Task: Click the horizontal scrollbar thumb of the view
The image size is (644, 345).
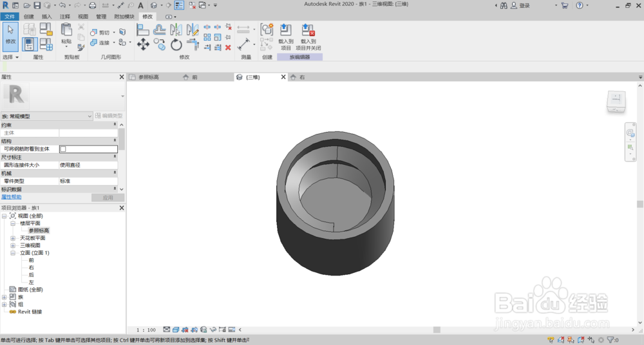Action: [437, 330]
